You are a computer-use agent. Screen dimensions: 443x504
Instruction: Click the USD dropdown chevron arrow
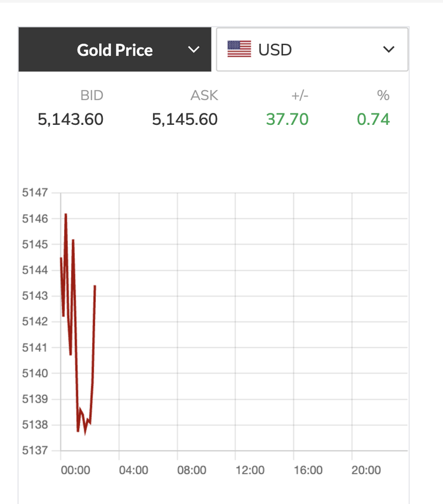tap(389, 49)
